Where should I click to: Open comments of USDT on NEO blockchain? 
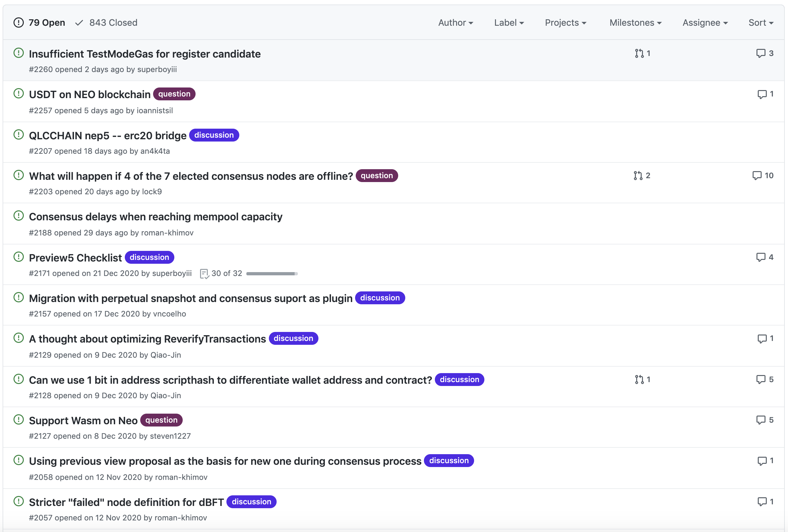[x=762, y=94]
